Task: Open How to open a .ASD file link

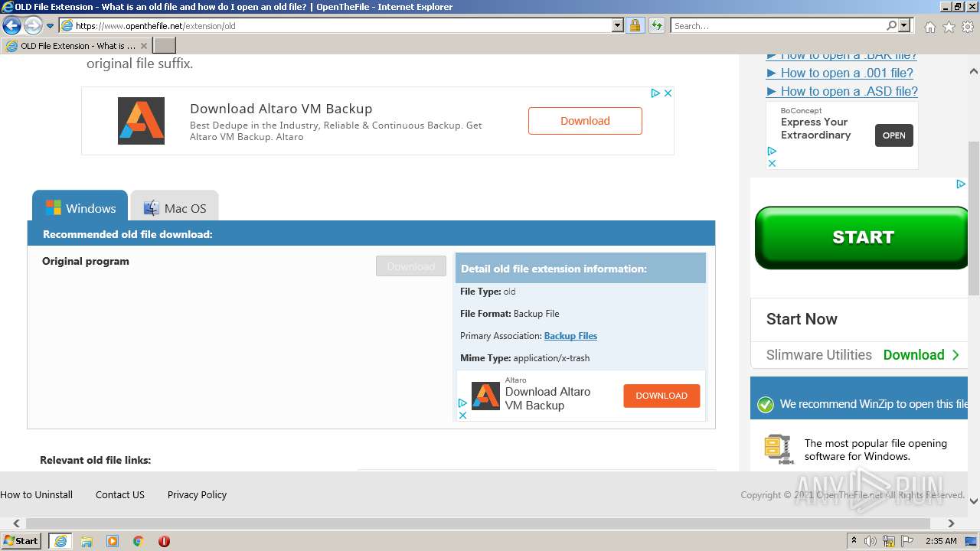Action: [841, 91]
